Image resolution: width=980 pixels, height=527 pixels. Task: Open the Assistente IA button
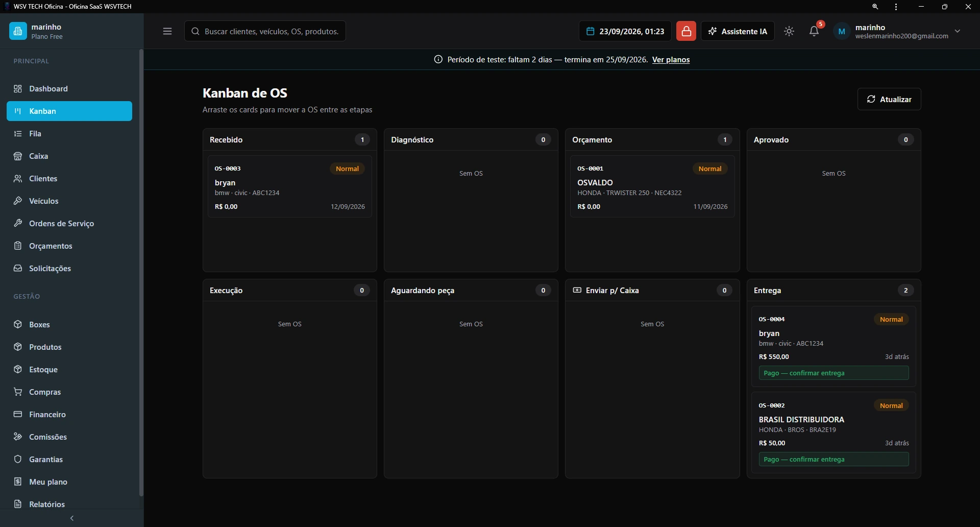(738, 31)
